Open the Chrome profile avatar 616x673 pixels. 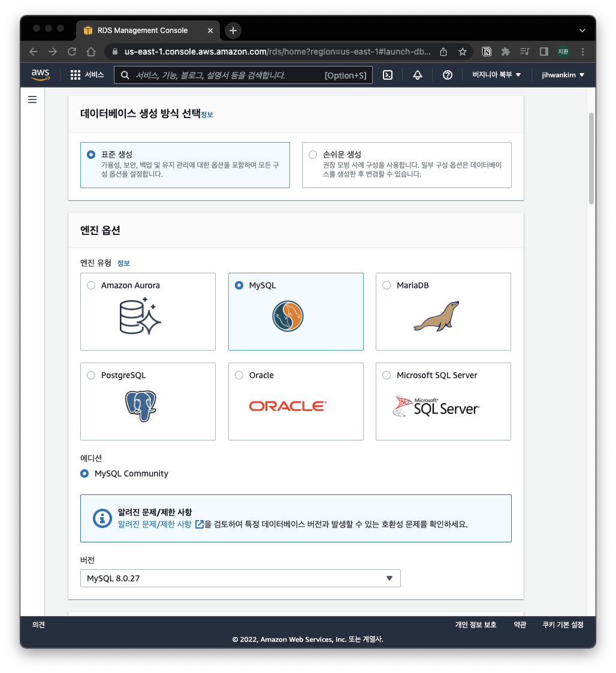pyautogui.click(x=563, y=52)
